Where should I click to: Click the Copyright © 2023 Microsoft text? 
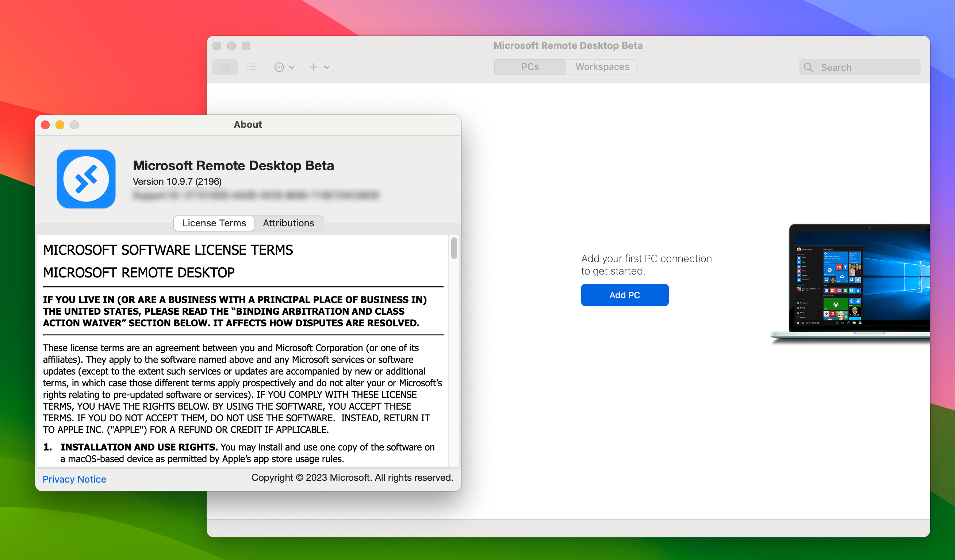(x=352, y=477)
